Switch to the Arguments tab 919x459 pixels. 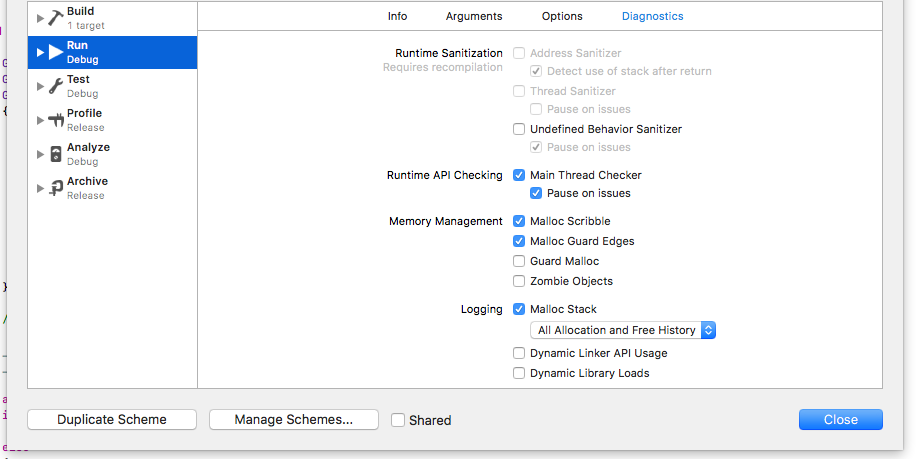[x=474, y=16]
